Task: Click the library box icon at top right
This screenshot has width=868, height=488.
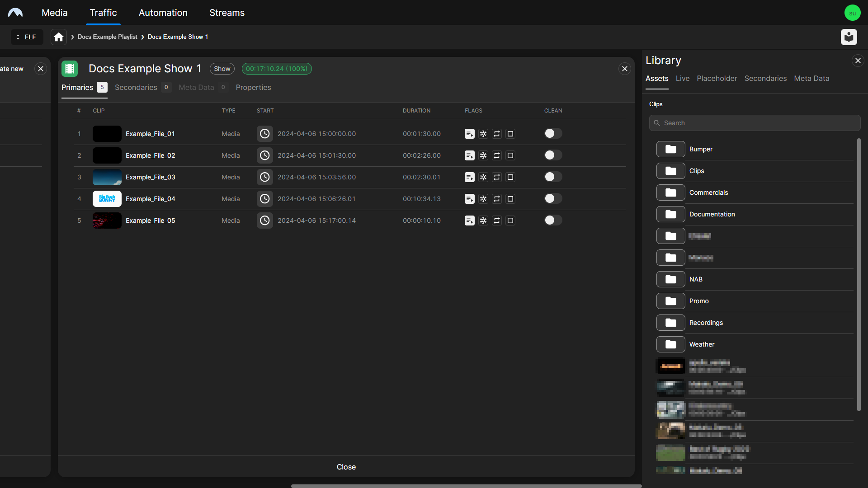Action: click(x=849, y=37)
